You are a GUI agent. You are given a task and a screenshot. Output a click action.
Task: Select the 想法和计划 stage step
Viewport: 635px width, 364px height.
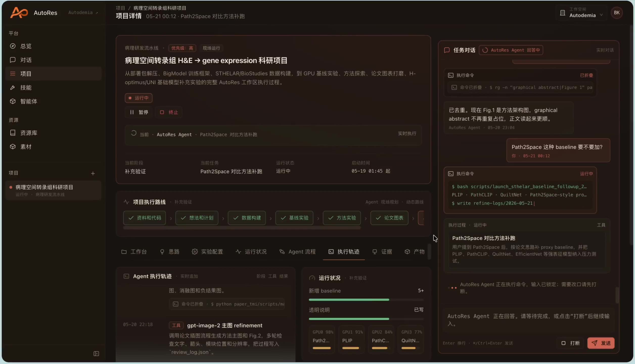[x=197, y=218]
